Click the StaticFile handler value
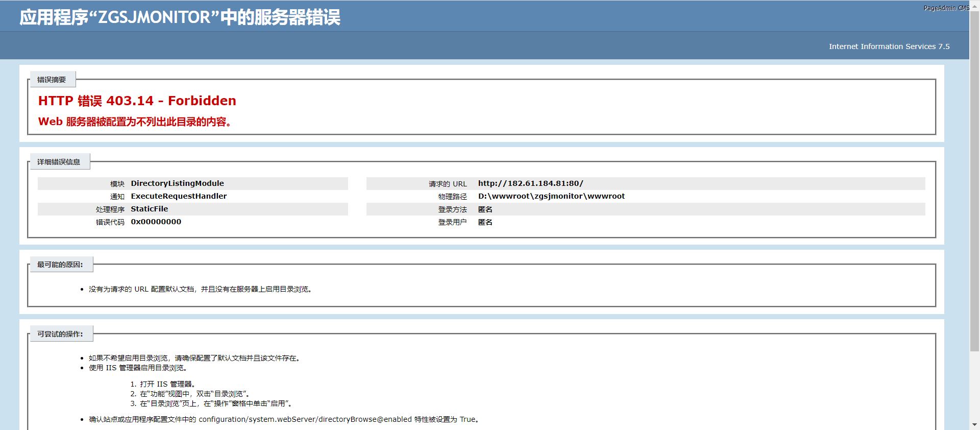 [x=149, y=209]
